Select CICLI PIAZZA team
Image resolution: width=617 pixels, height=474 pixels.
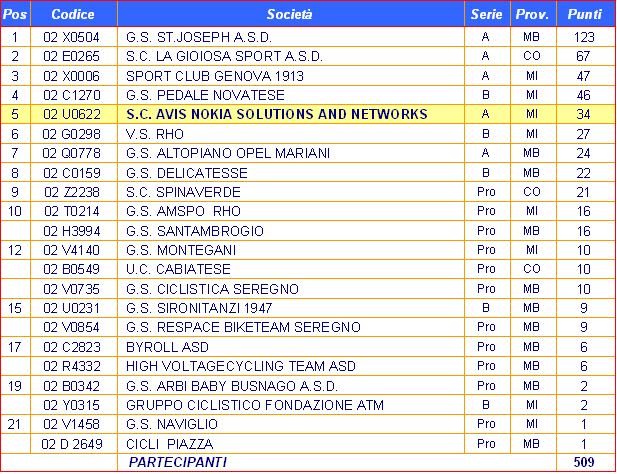point(170,444)
